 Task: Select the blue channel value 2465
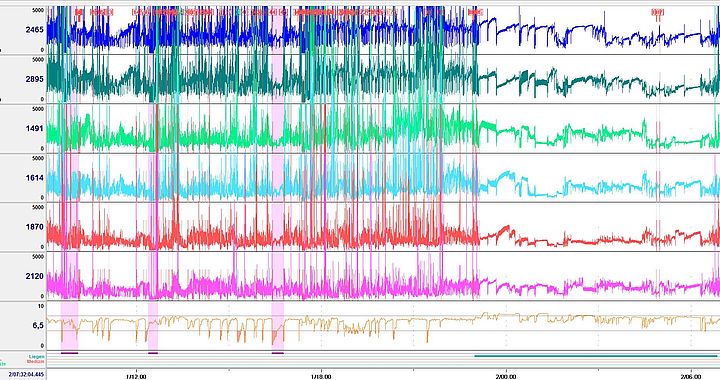coord(34,30)
